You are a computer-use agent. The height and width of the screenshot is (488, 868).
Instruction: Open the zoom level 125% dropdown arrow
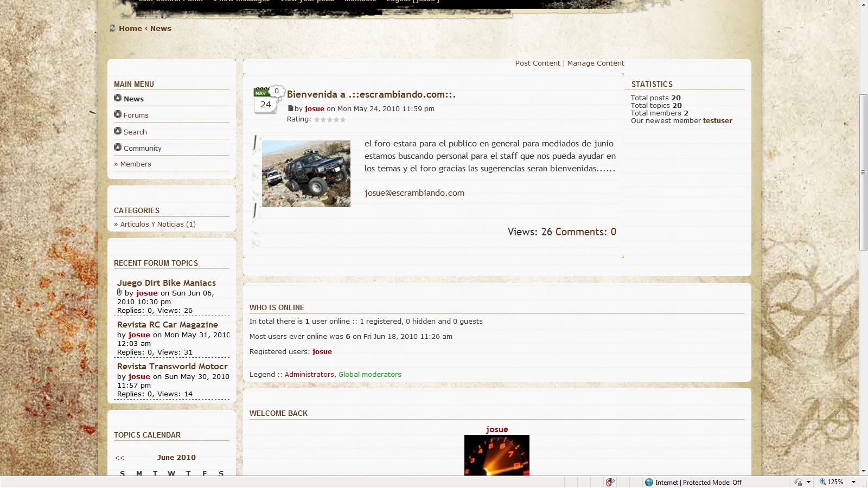(853, 482)
